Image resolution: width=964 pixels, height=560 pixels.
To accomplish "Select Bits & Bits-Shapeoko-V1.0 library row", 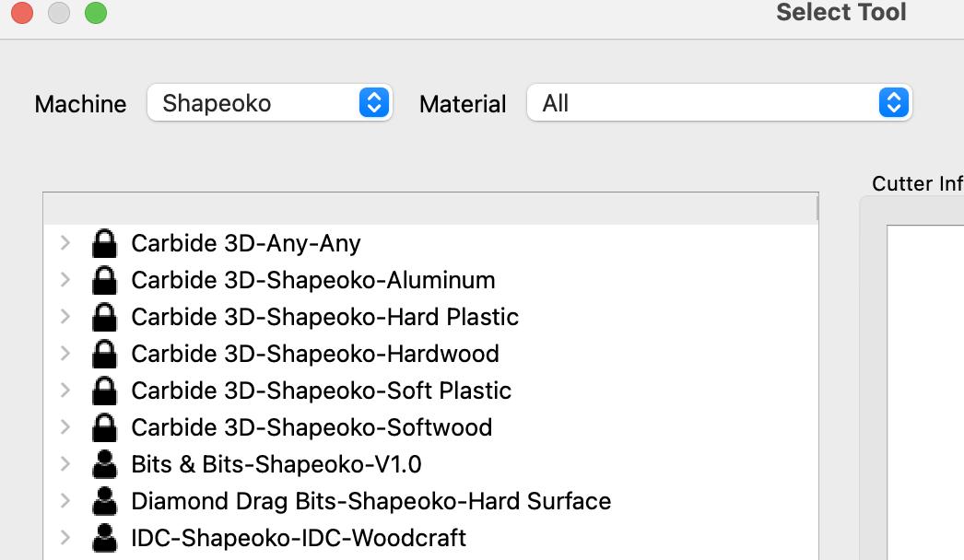I will click(x=430, y=465).
